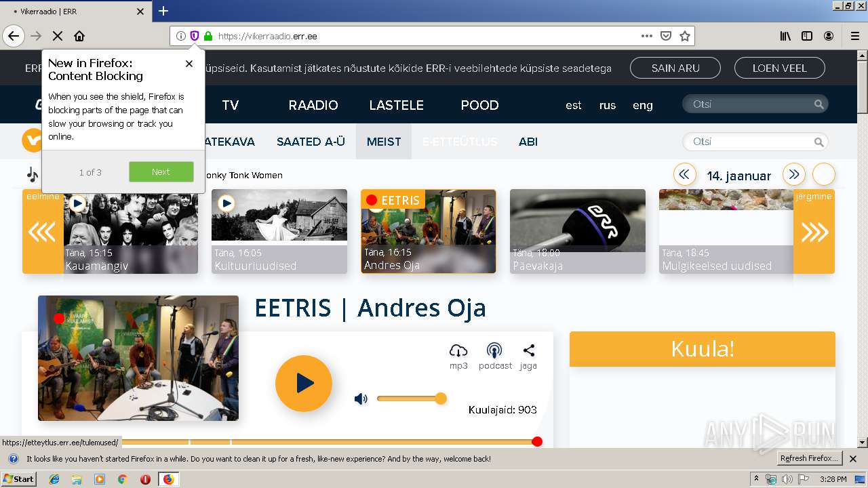
Task: Open the Päevakaja program card
Action: [578, 232]
